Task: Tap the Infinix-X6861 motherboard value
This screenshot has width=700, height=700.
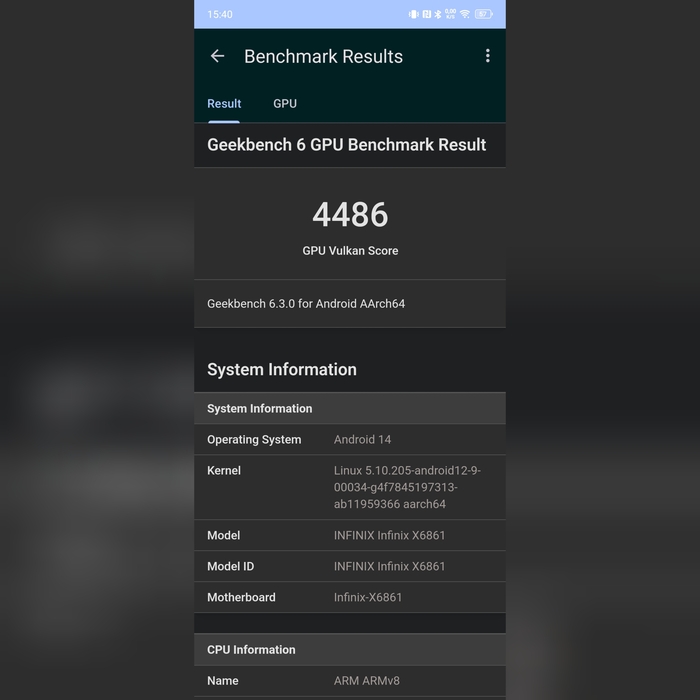Action: [368, 597]
